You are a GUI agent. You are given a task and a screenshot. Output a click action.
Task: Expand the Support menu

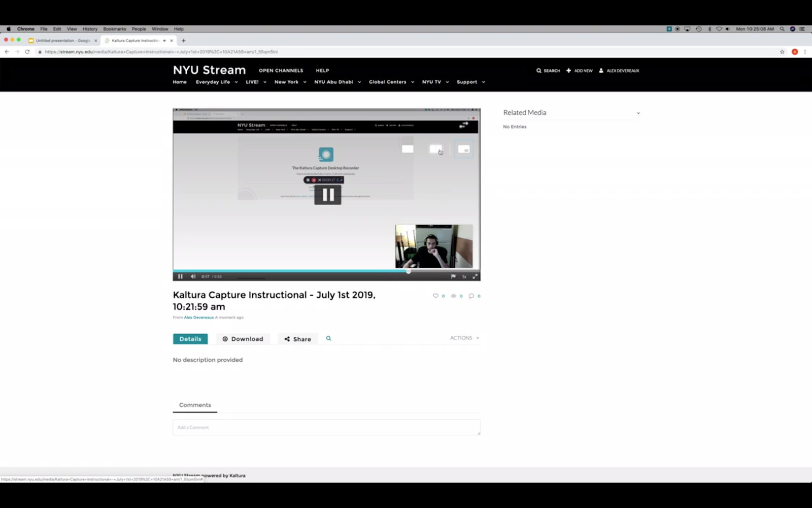coord(471,82)
